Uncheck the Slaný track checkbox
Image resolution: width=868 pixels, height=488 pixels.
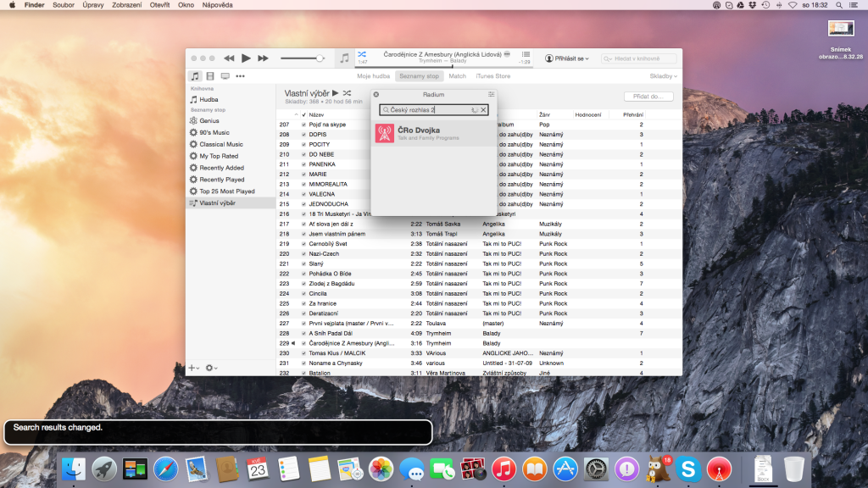303,264
